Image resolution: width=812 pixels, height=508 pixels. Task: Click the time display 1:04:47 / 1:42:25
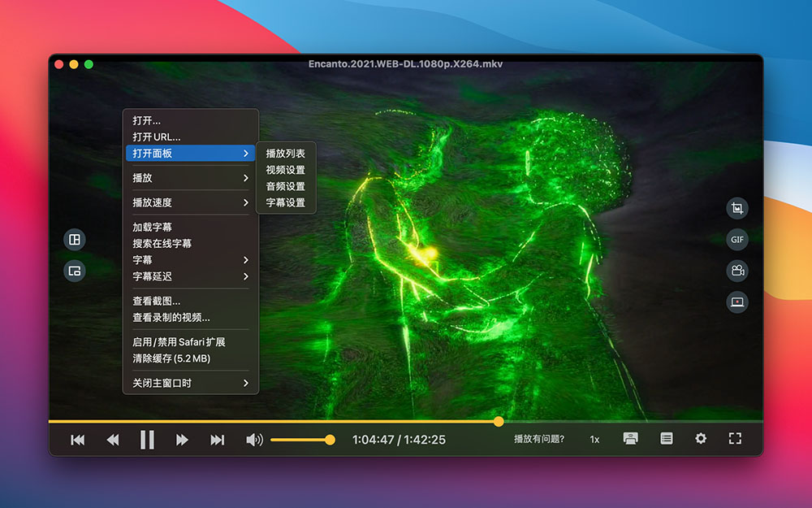click(399, 440)
